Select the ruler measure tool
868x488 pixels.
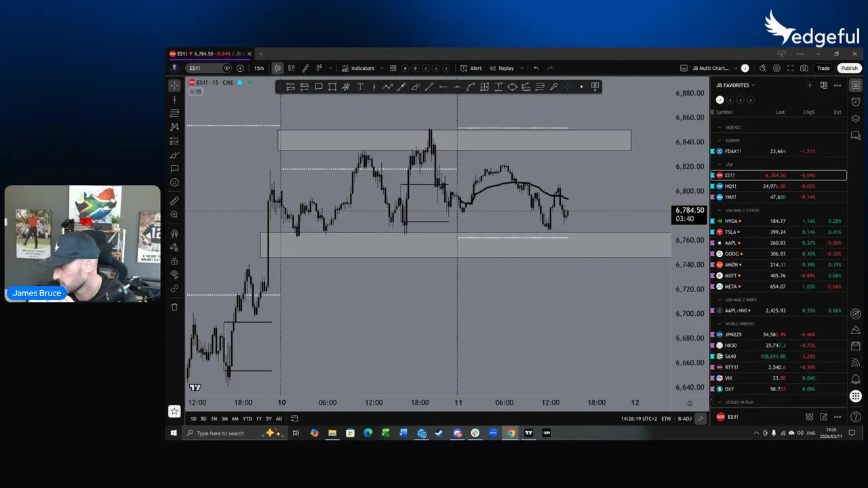tap(174, 201)
